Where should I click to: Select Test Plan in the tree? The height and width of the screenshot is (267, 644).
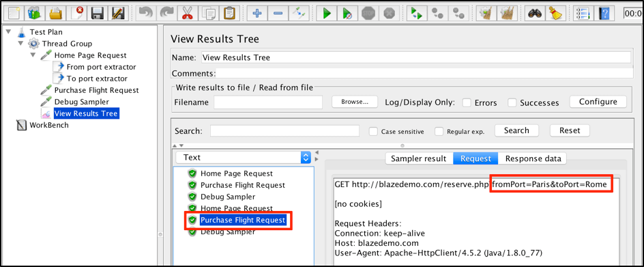46,31
